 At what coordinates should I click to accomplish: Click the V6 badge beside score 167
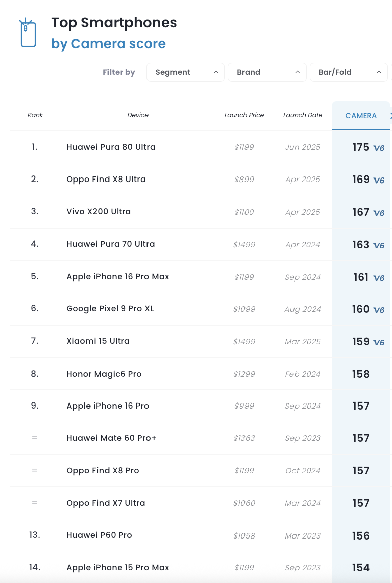pos(379,213)
